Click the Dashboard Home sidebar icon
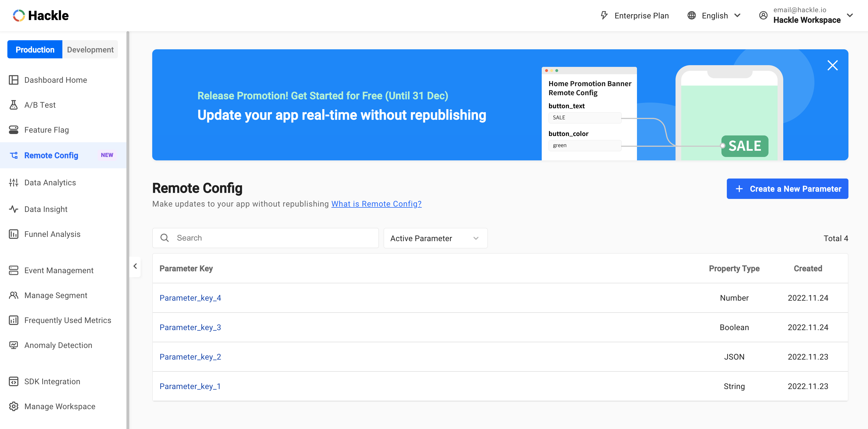The width and height of the screenshot is (868, 429). (x=14, y=80)
